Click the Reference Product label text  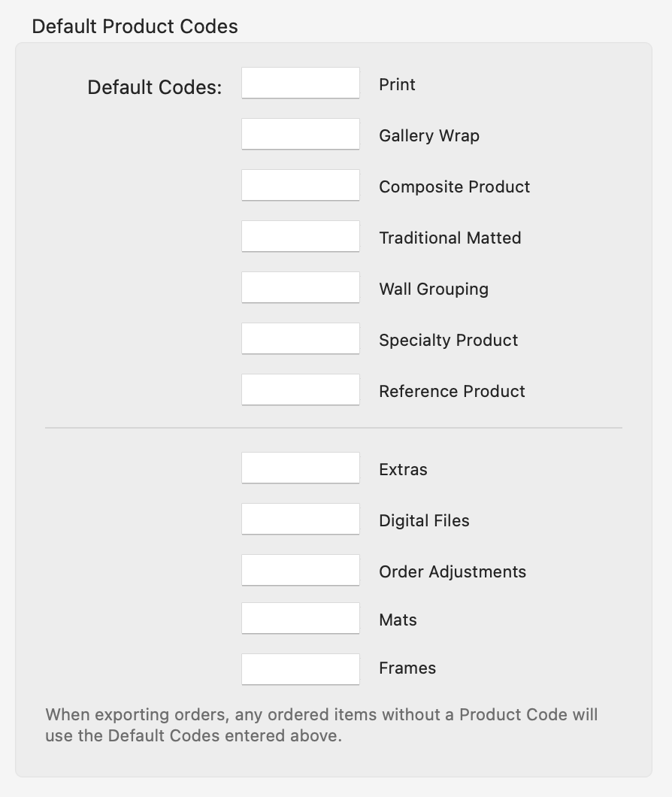pyautogui.click(x=452, y=392)
